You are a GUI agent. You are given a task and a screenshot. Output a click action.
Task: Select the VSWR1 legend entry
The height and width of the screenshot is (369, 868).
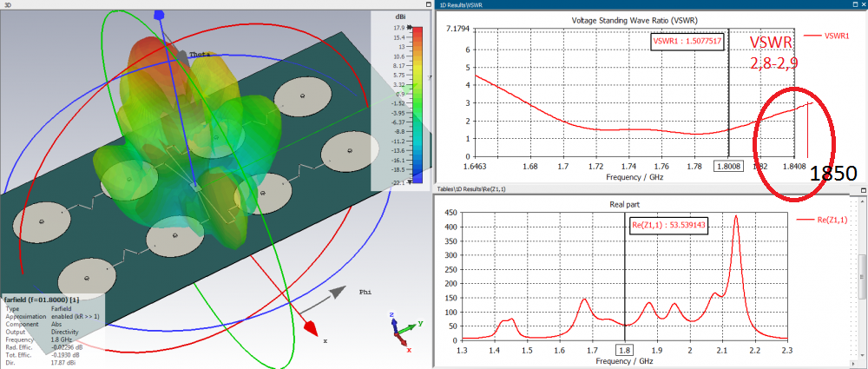point(825,36)
